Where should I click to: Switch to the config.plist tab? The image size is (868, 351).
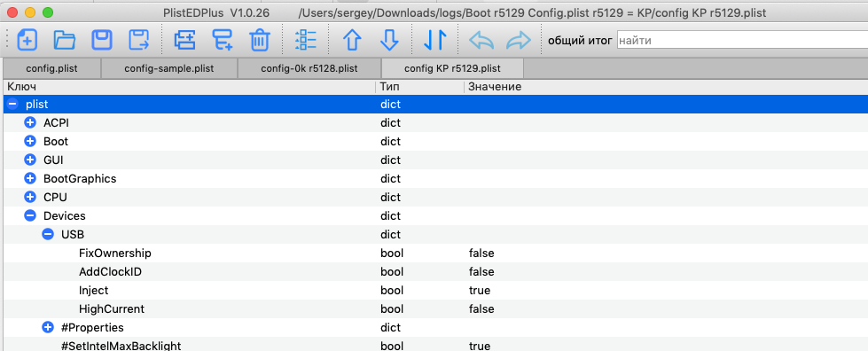[x=51, y=68]
